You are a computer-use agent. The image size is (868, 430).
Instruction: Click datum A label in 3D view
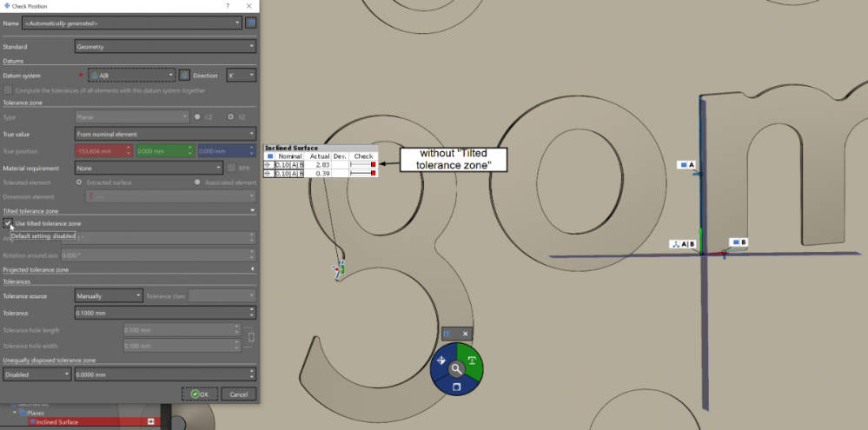pos(686,164)
